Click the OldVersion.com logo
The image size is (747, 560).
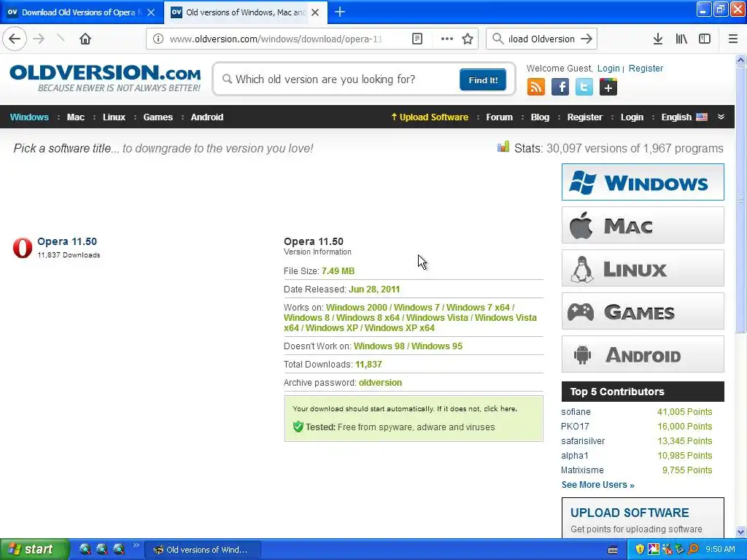(105, 78)
